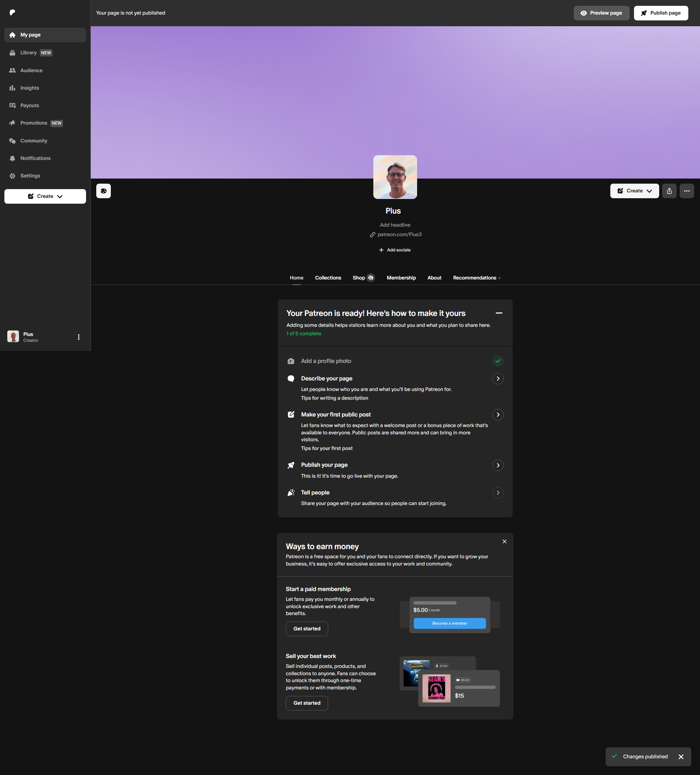Screen dimensions: 700x775
Task: Expand Describe your page chevron
Action: (x=498, y=379)
